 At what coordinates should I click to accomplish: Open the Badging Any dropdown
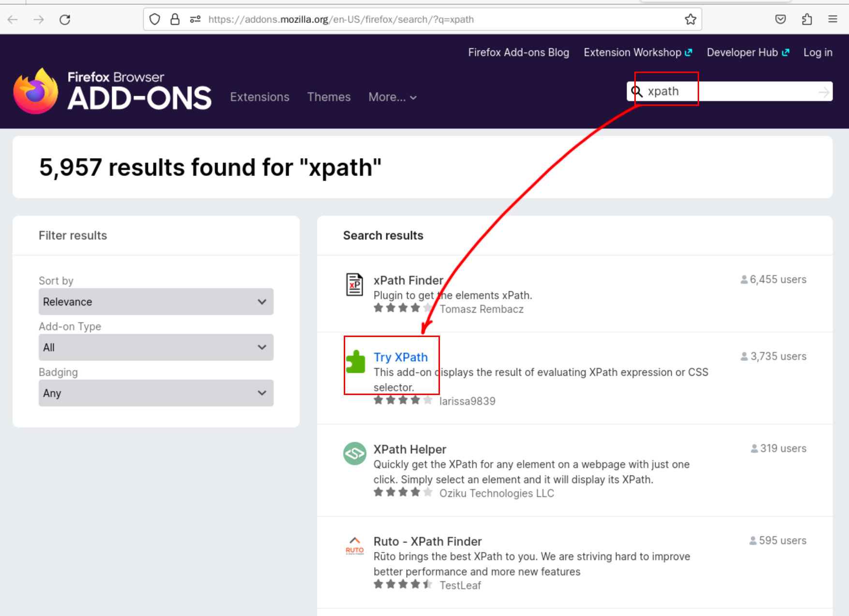(x=156, y=393)
